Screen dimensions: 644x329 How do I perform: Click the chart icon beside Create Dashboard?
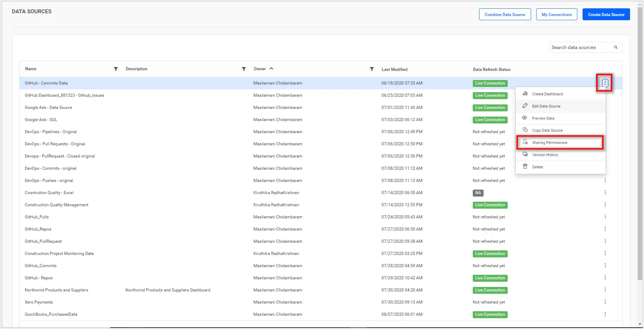click(x=525, y=94)
